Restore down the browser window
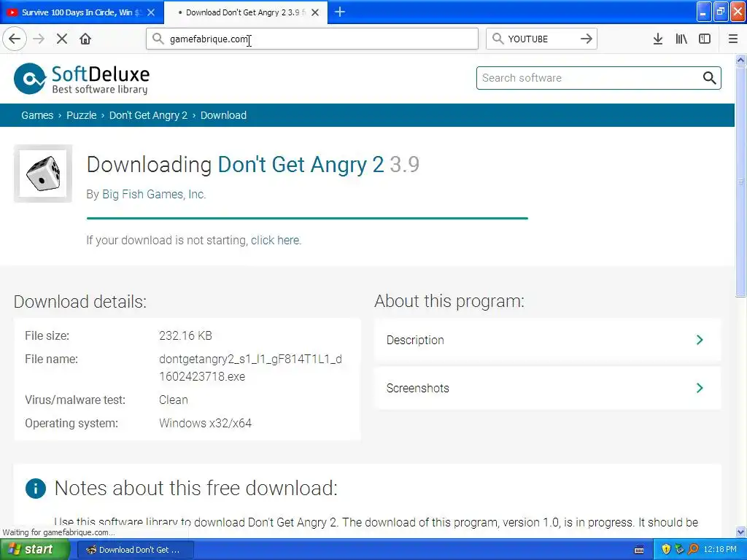 [x=721, y=12]
